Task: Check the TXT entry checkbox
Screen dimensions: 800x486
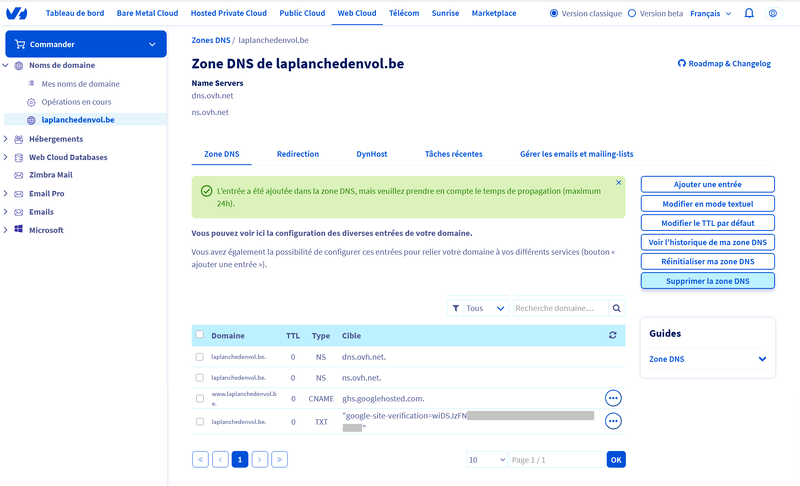Action: pos(199,422)
